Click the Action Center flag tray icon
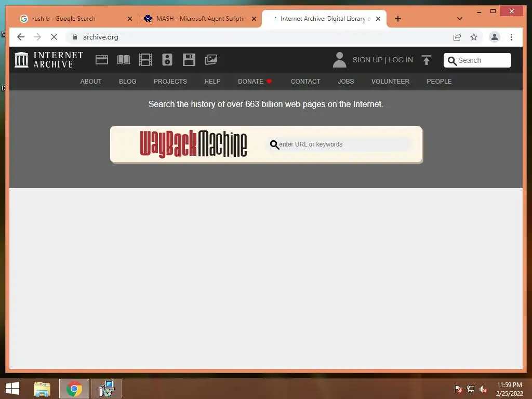This screenshot has width=532, height=399. pos(458,389)
